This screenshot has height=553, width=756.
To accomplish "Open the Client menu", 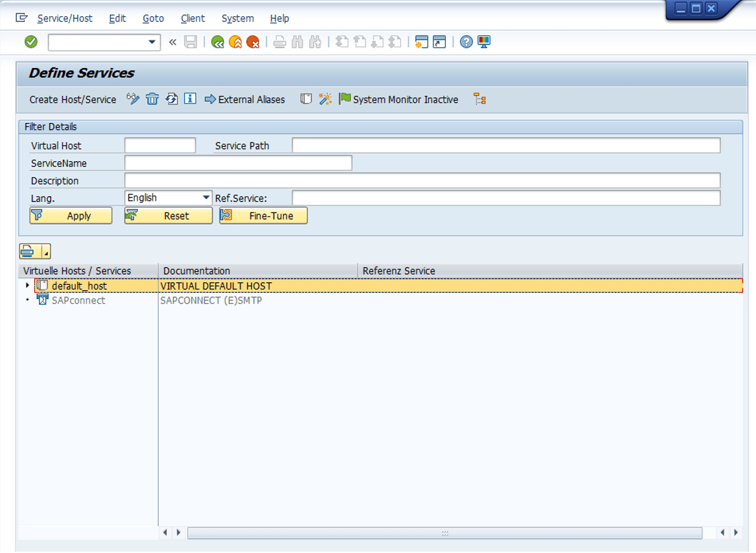I will [193, 18].
